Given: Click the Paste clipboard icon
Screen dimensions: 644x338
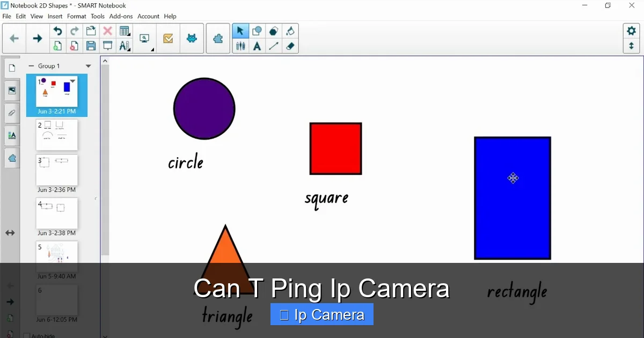Looking at the screenshot, I should tap(91, 31).
